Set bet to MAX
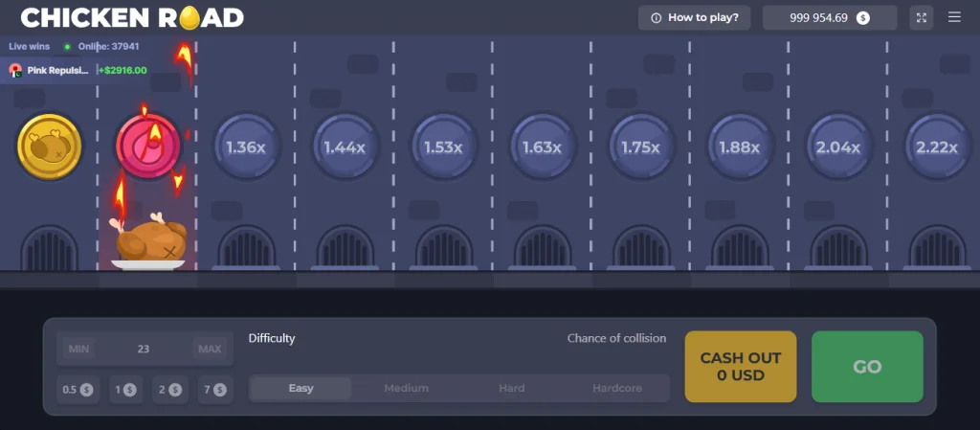The height and width of the screenshot is (430, 980). coord(210,349)
